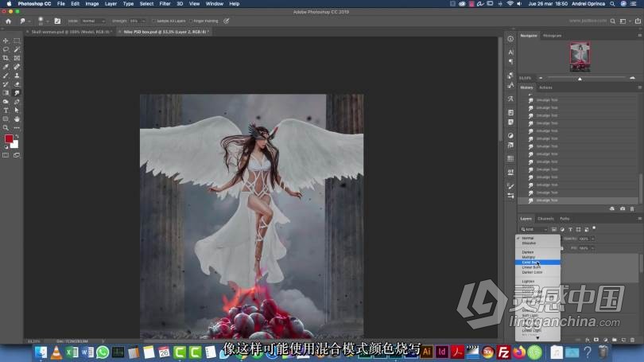Toggle shape layer filter in Layers panel
Screen dimensions: 644x362
(578, 229)
